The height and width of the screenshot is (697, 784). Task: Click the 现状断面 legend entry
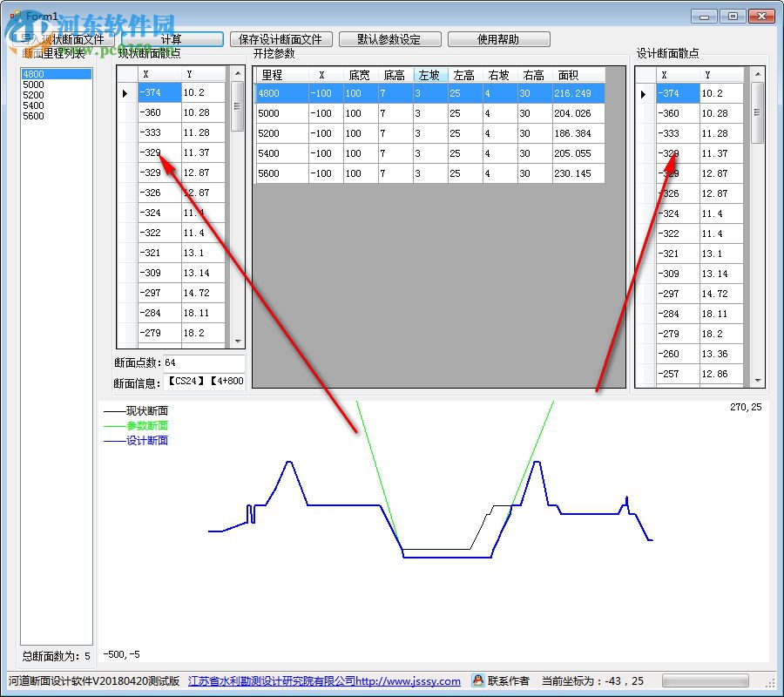click(136, 411)
